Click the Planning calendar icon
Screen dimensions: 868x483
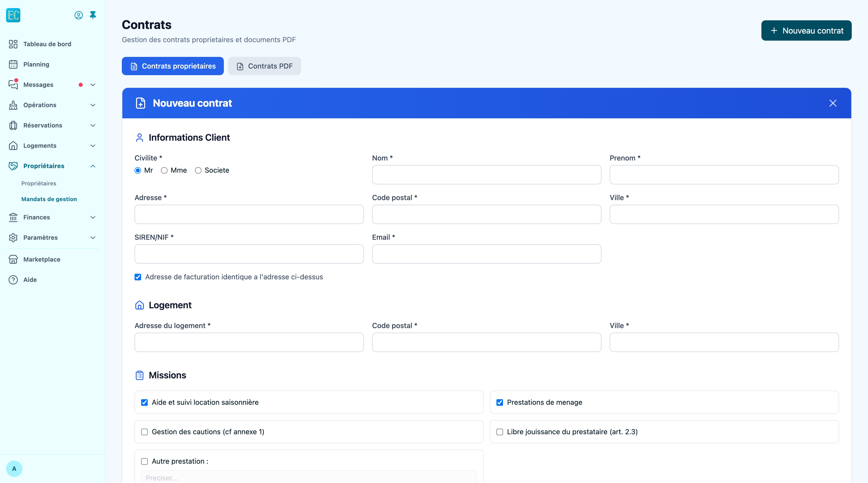pyautogui.click(x=13, y=65)
